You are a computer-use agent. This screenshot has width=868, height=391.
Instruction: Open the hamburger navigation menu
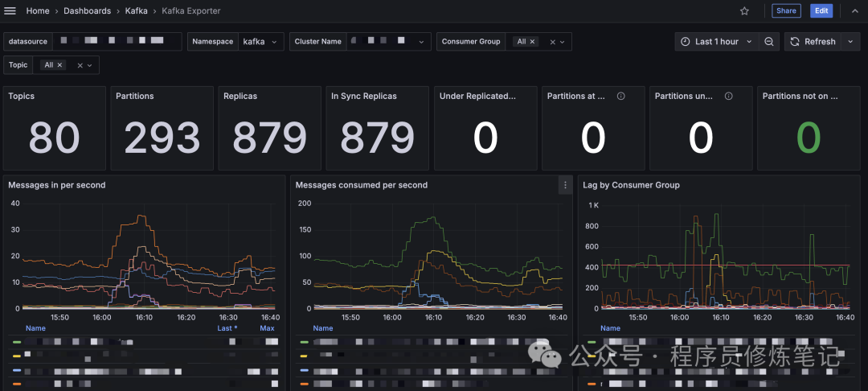tap(10, 11)
